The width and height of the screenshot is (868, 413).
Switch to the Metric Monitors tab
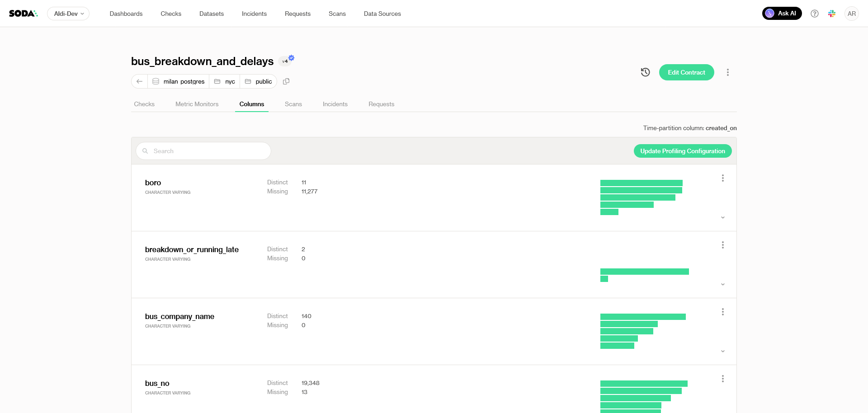[x=197, y=104]
